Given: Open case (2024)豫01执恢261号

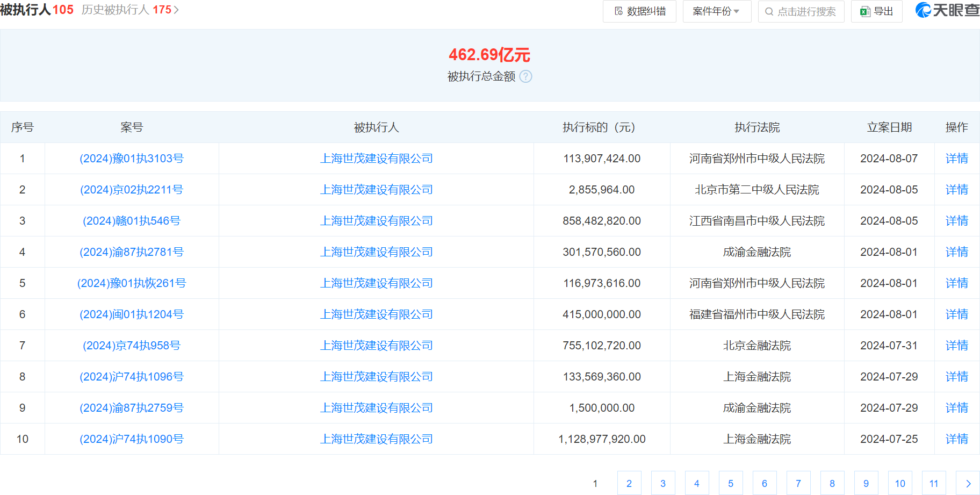Looking at the screenshot, I should tap(132, 283).
